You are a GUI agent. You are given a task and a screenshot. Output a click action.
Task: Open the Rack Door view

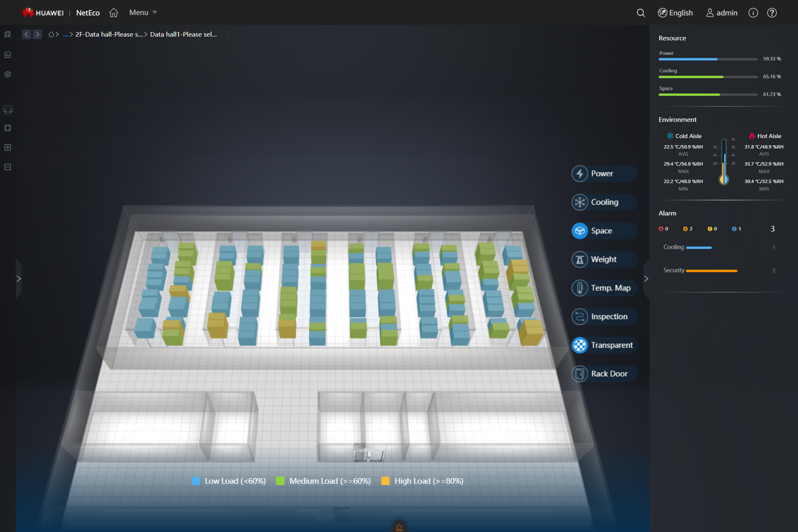tap(603, 374)
